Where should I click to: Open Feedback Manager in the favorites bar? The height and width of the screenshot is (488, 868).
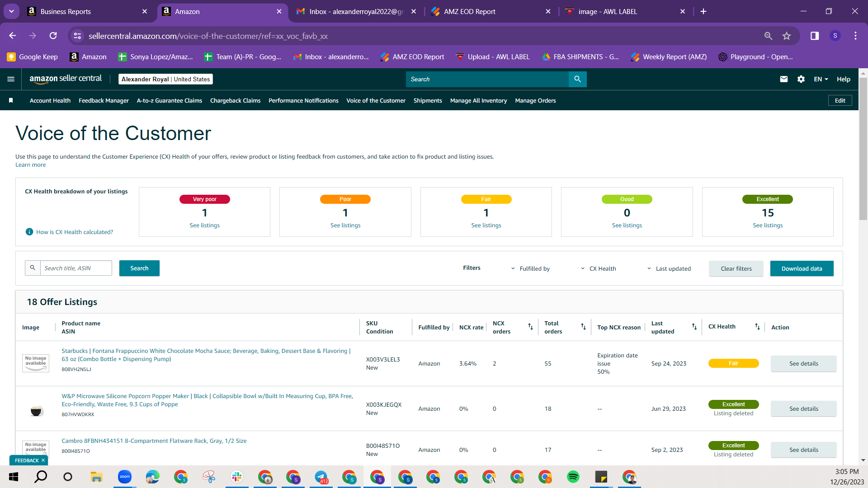pos(104,100)
